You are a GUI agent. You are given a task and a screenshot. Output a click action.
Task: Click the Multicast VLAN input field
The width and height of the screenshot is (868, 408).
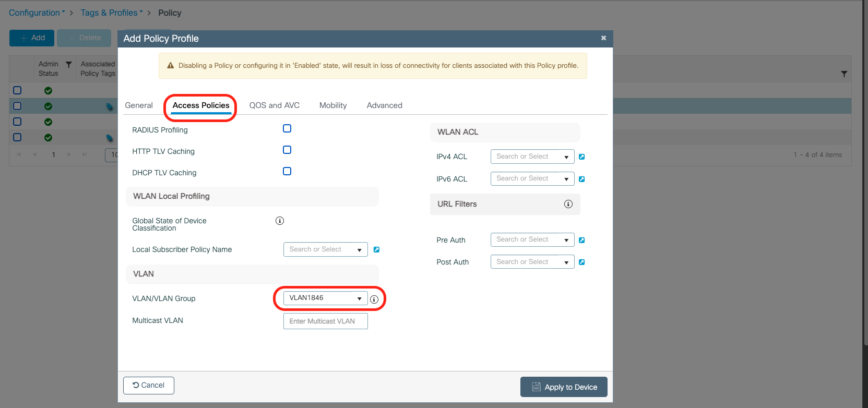[x=325, y=321]
